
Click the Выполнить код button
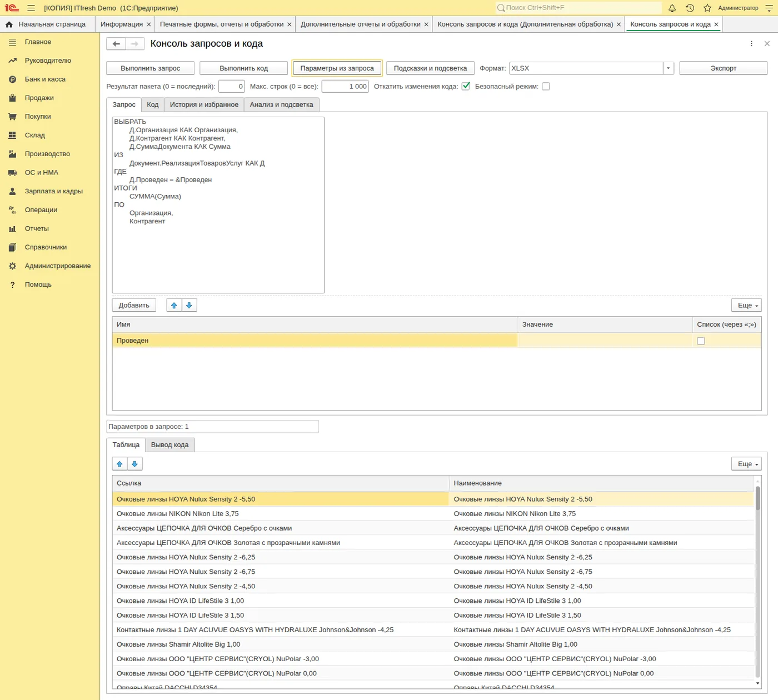243,68
